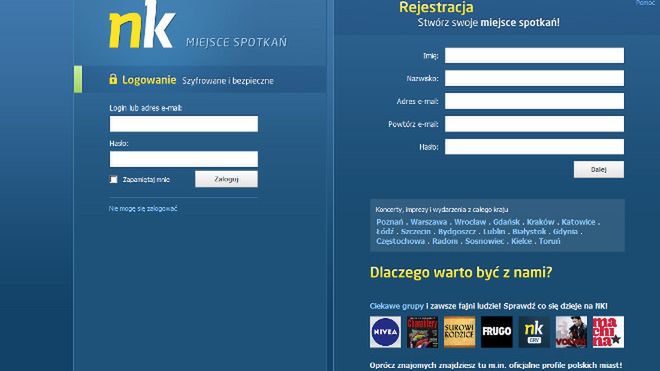Open the Szczecin events link

pyautogui.click(x=416, y=232)
